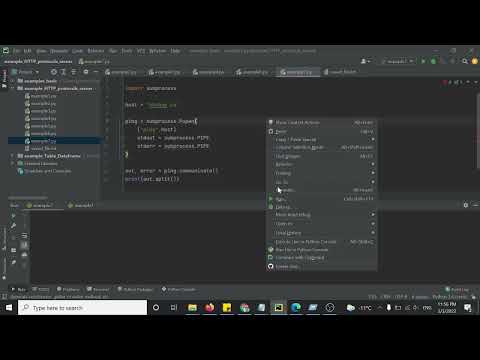
Task: Toggle scroll to end in Run panel
Action: coord(25,245)
